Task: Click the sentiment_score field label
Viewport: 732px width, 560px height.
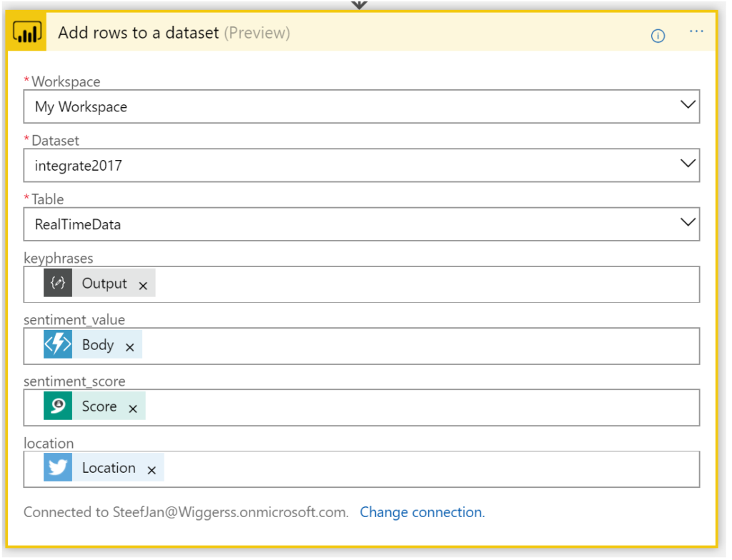Action: (x=74, y=381)
